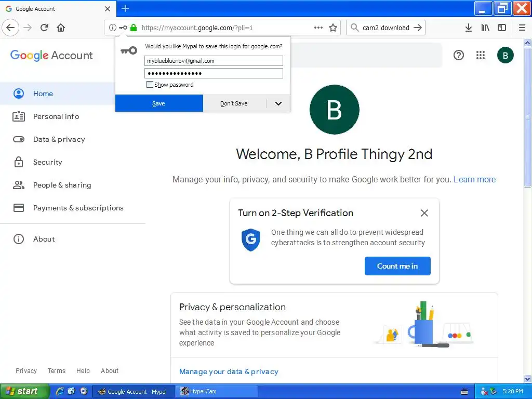Click Google Account - Mypal taskbar button
532x399 pixels.
[134, 391]
